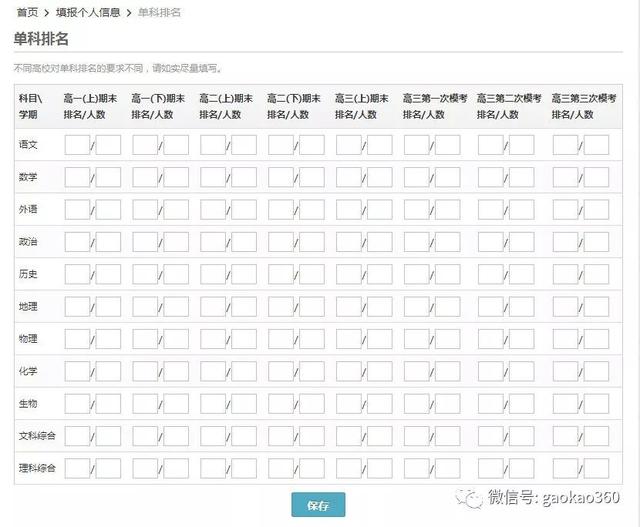Click 物理 rank field for 高一(下)期末
This screenshot has width=640, height=527.
coord(145,339)
